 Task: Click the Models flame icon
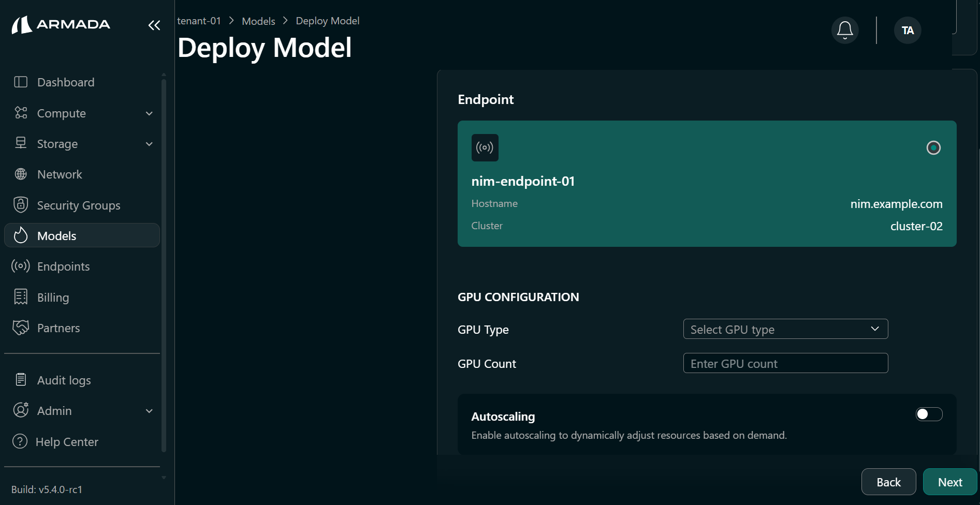[21, 235]
